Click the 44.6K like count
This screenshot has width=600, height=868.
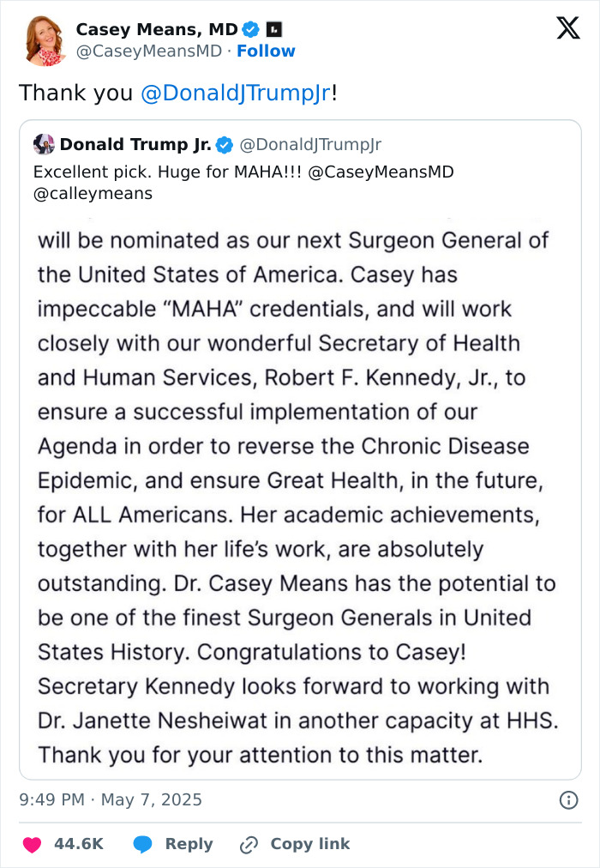coord(77,844)
